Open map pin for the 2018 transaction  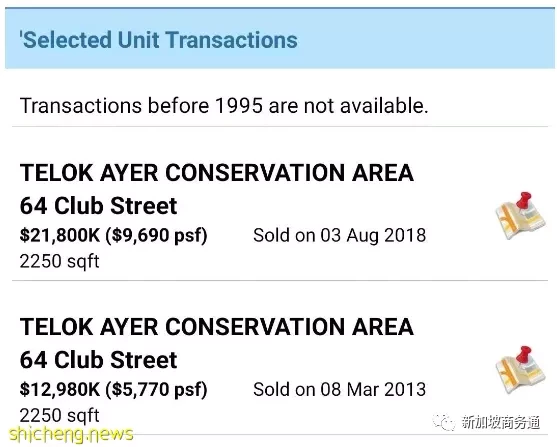pyautogui.click(x=520, y=215)
